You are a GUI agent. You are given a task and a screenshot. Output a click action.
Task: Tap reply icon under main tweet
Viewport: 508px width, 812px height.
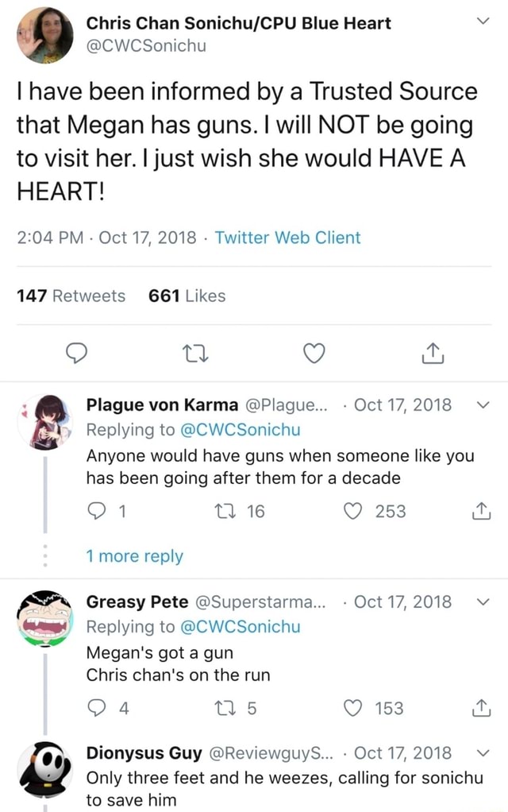click(76, 354)
